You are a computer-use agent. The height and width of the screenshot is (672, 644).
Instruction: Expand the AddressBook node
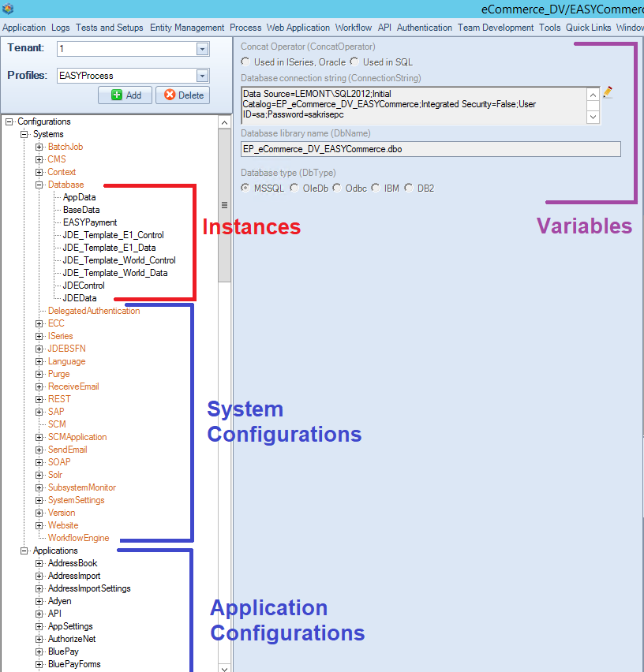pyautogui.click(x=39, y=563)
